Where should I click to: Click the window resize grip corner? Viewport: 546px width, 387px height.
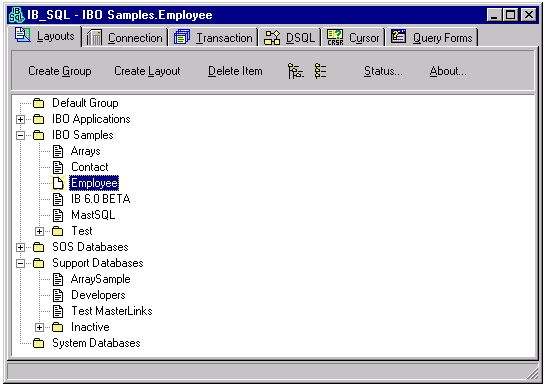point(532,373)
